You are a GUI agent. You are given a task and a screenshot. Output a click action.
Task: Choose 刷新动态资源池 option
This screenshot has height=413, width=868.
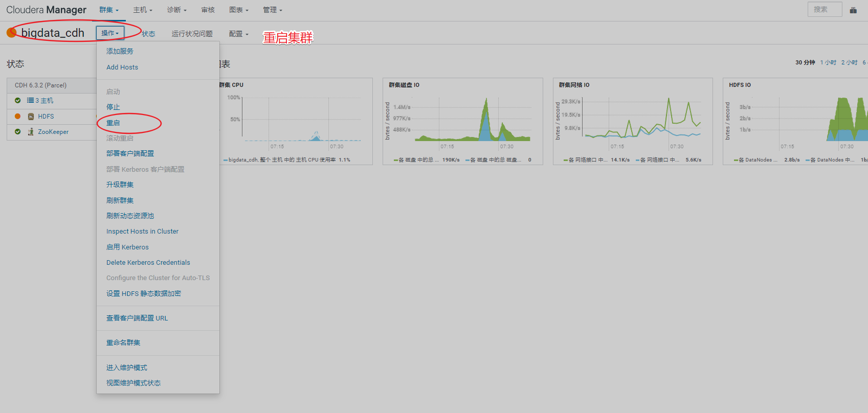(x=130, y=216)
